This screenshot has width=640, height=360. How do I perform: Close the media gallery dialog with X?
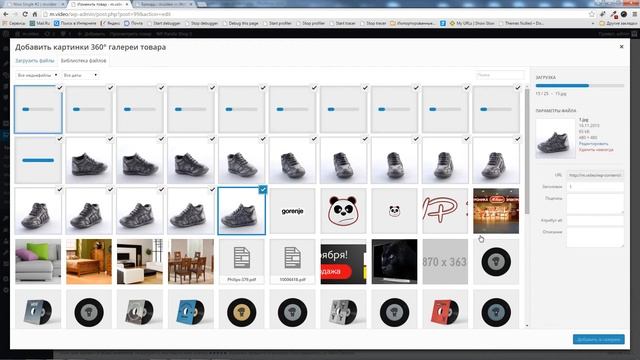pos(622,47)
